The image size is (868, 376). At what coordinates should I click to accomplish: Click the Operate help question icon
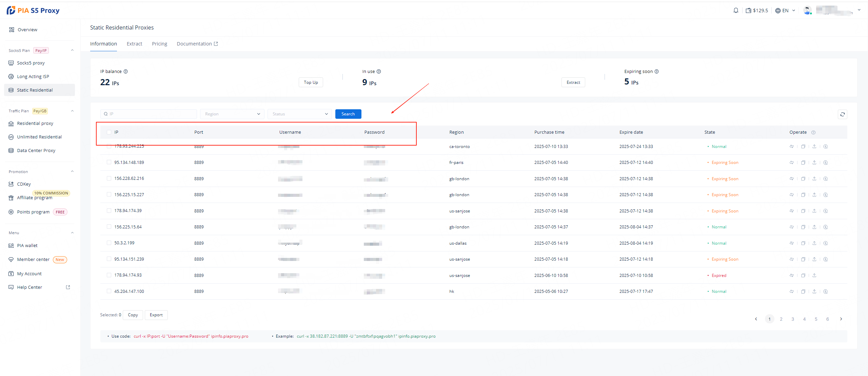813,132
